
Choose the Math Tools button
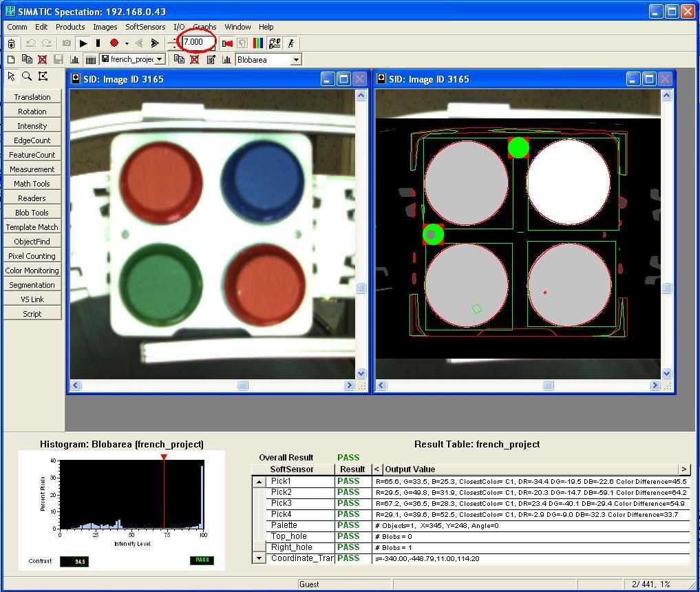click(x=32, y=184)
